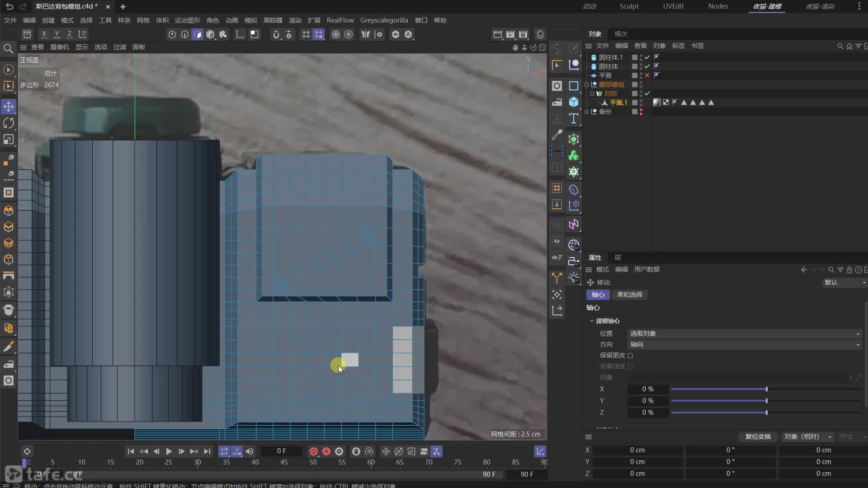Select the Rotate tool in left toolbar
The height and width of the screenshot is (488, 868).
pyautogui.click(x=9, y=123)
